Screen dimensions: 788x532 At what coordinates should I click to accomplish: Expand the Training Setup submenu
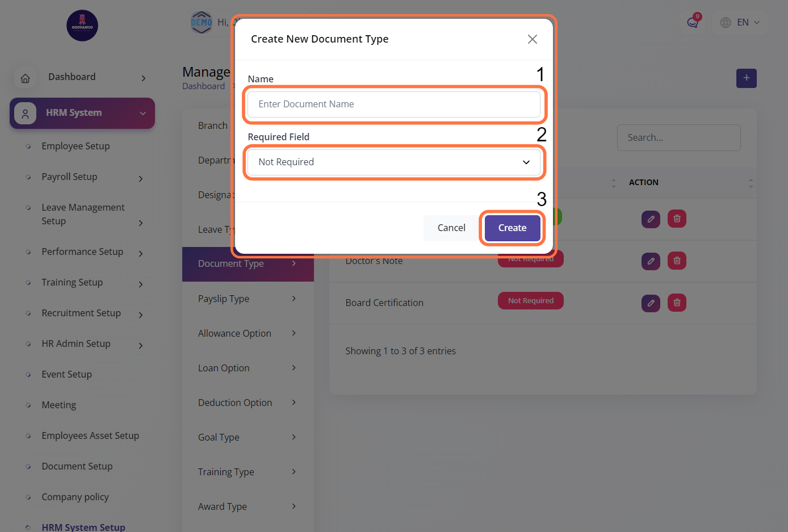tap(141, 284)
